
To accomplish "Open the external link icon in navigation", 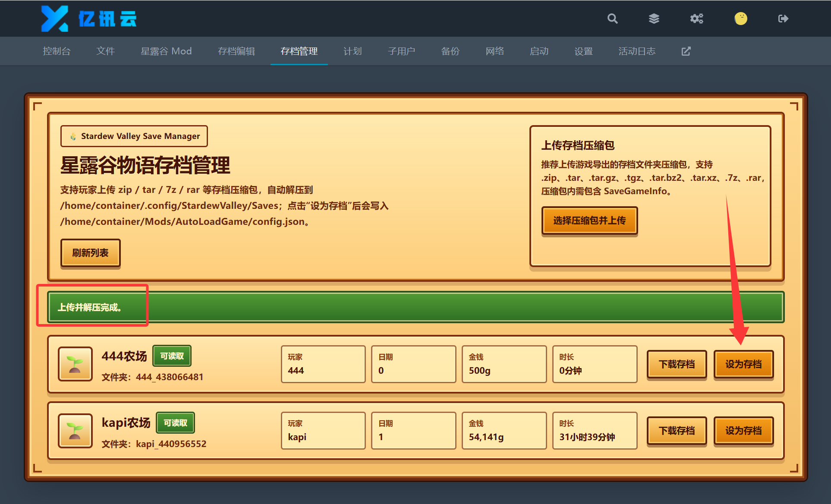I will pos(686,51).
